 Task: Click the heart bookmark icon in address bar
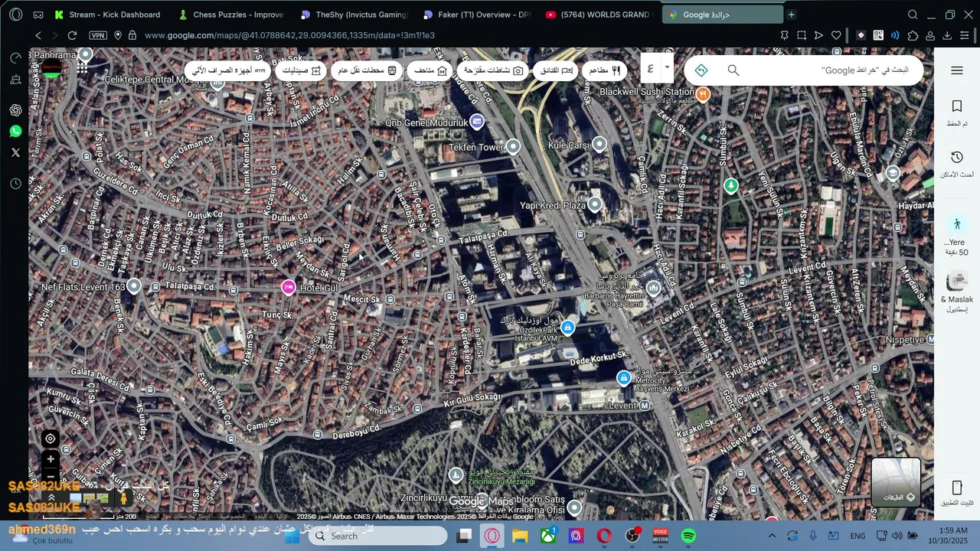[x=836, y=35]
